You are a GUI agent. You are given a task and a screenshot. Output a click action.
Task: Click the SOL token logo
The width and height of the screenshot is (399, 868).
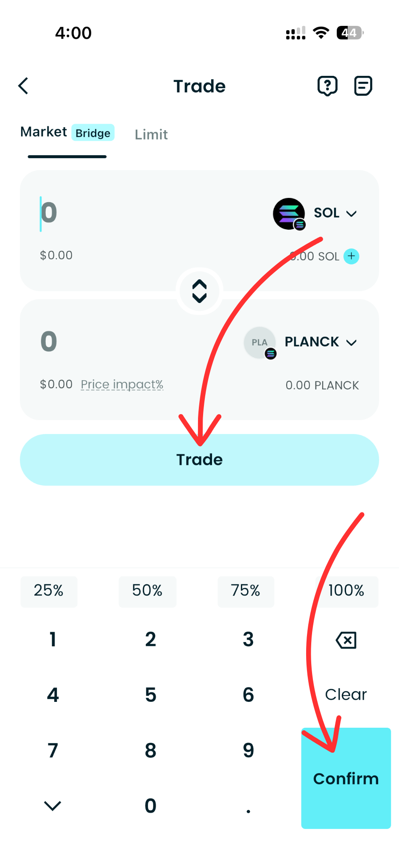[x=289, y=214]
